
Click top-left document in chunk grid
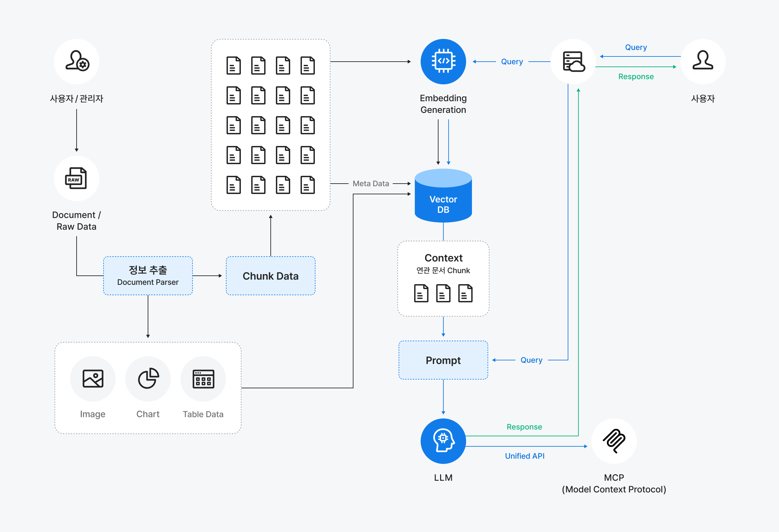[234, 65]
